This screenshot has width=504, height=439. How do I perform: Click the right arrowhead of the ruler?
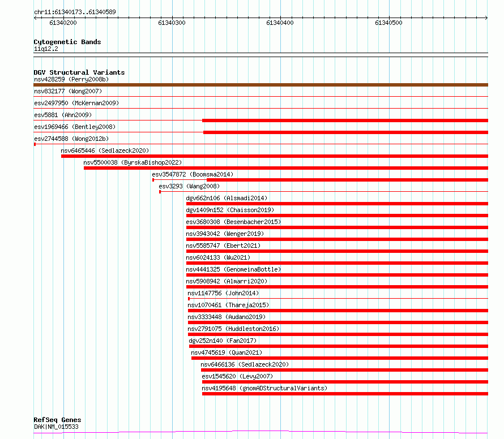point(486,18)
